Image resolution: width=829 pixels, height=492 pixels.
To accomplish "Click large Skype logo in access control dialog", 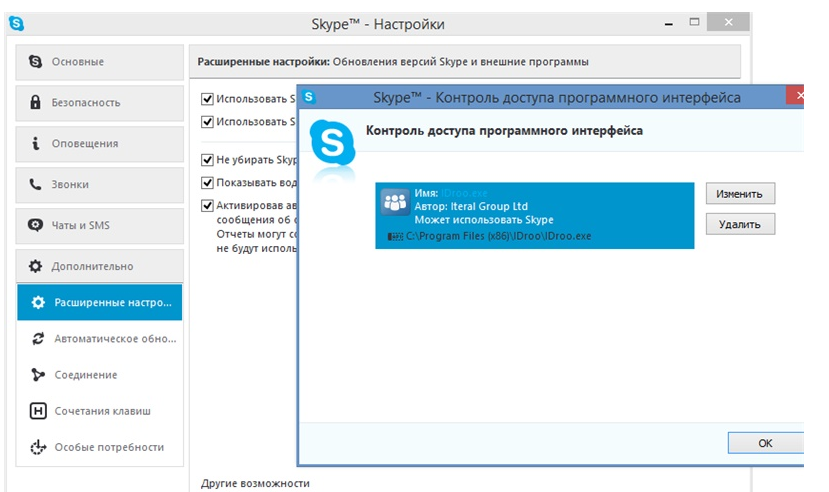I will pyautogui.click(x=333, y=143).
